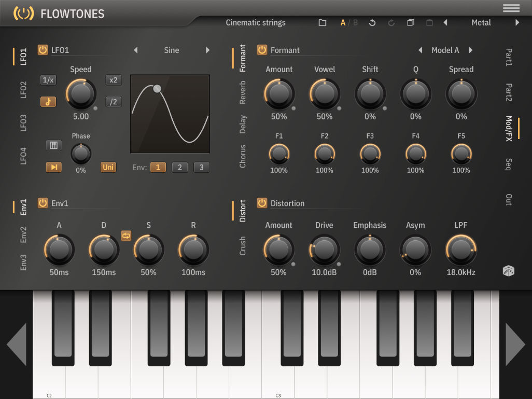This screenshot has width=532, height=399.
Task: Click modulation dot beside Shift knob
Action: pos(384,108)
